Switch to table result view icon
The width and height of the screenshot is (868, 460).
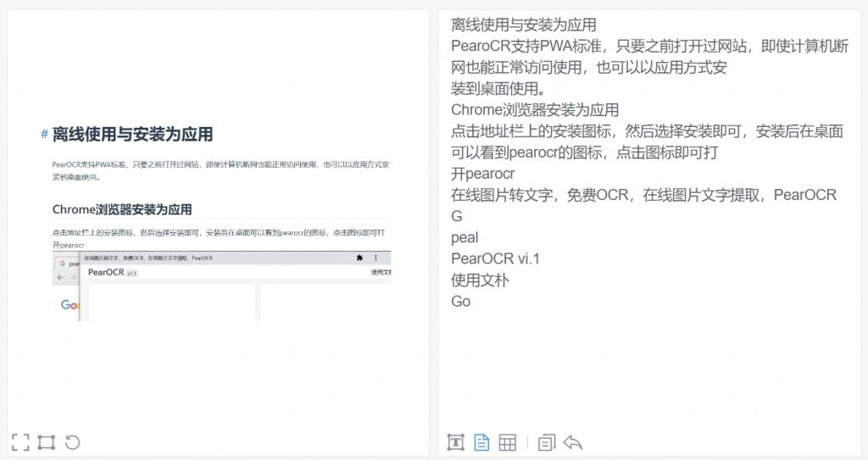(508, 442)
